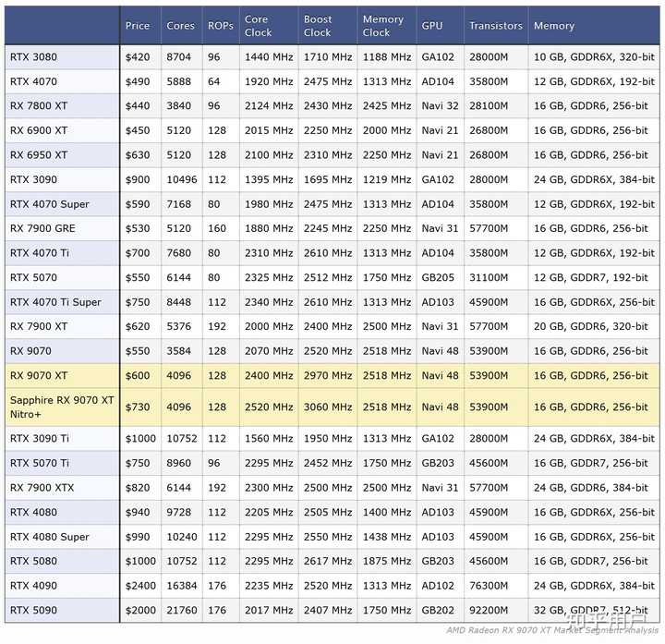Screen dimensions: 665x644
Task: Click the GB202 GPU cell
Action: point(438,610)
